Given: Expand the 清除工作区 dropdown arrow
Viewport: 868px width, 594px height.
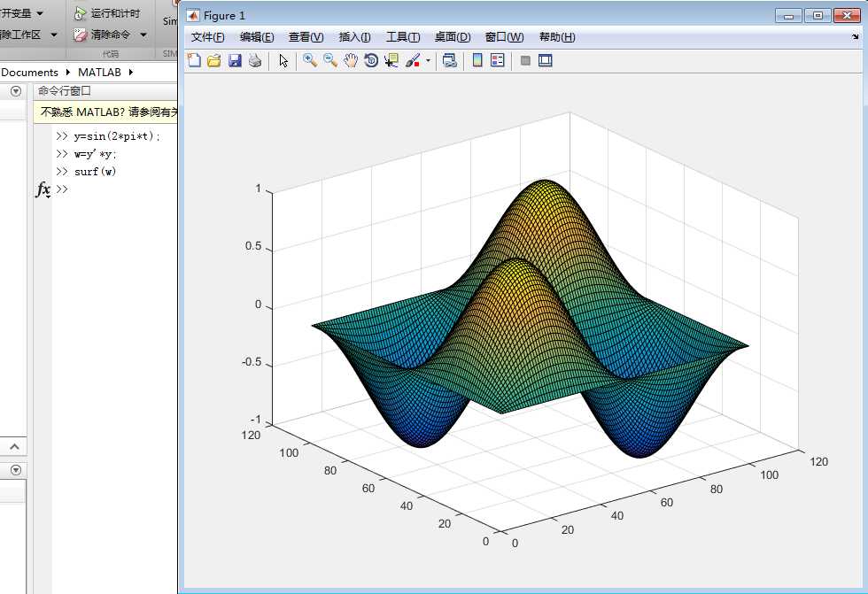Looking at the screenshot, I should point(54,35).
